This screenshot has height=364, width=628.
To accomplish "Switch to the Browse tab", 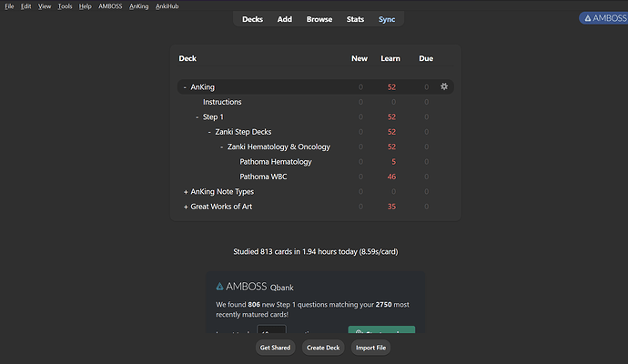I will [x=319, y=19].
